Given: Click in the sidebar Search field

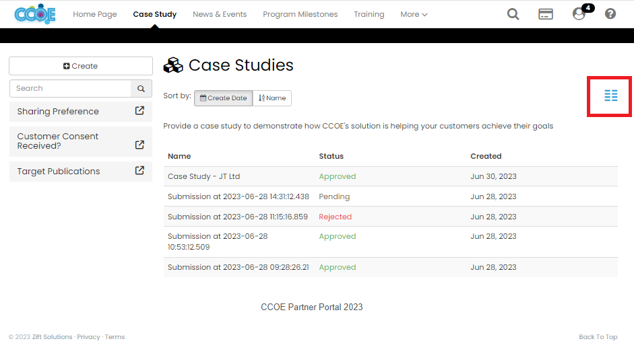Looking at the screenshot, I should [70, 89].
